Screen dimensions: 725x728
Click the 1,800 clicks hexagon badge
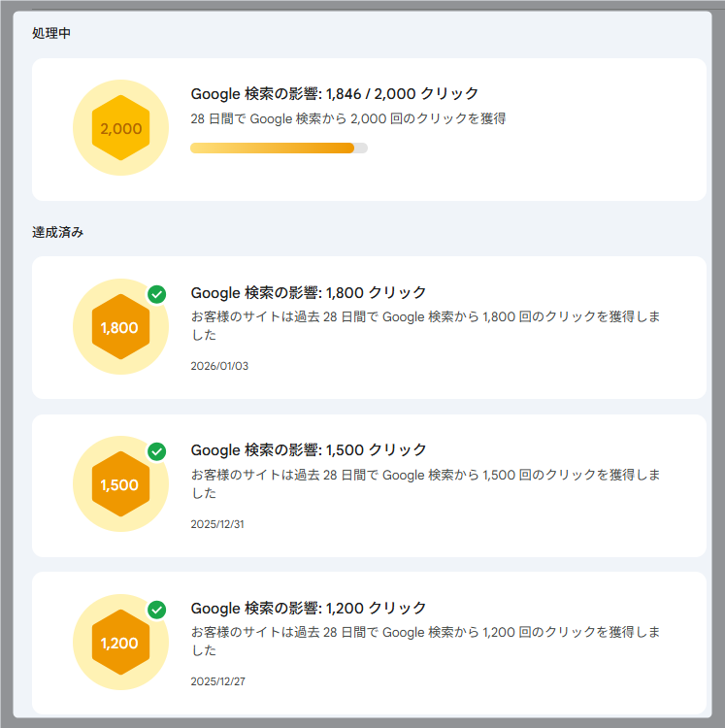tap(120, 327)
